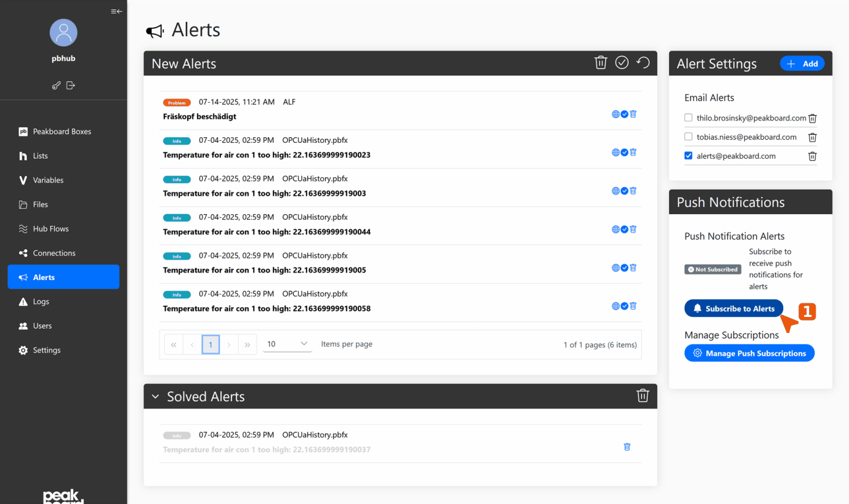849x504 pixels.
Task: Mark all alerts solved with the checkmark icon
Action: [621, 62]
